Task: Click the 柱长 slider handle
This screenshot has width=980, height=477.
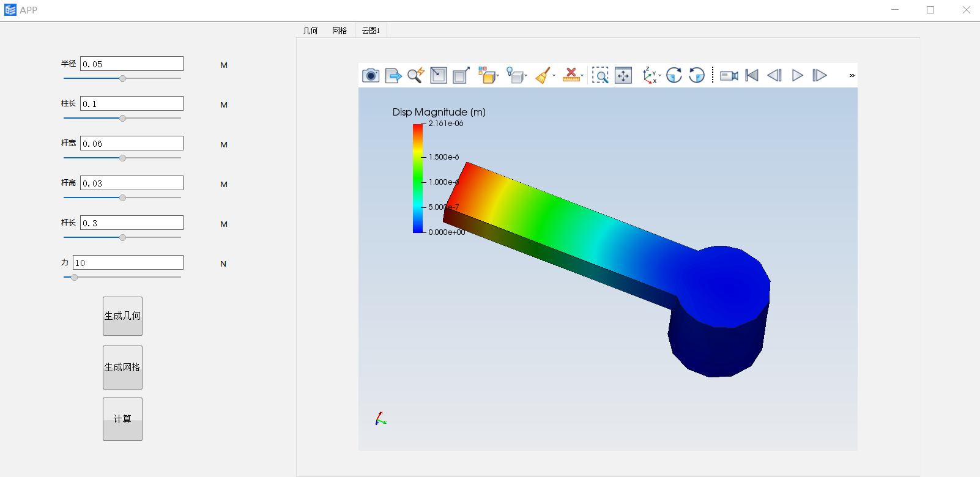Action: [x=123, y=118]
